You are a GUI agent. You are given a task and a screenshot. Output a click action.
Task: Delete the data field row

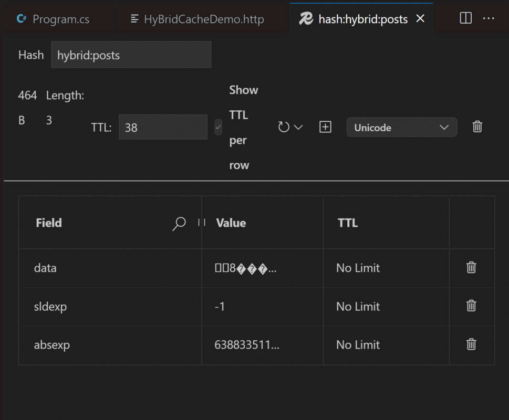471,268
